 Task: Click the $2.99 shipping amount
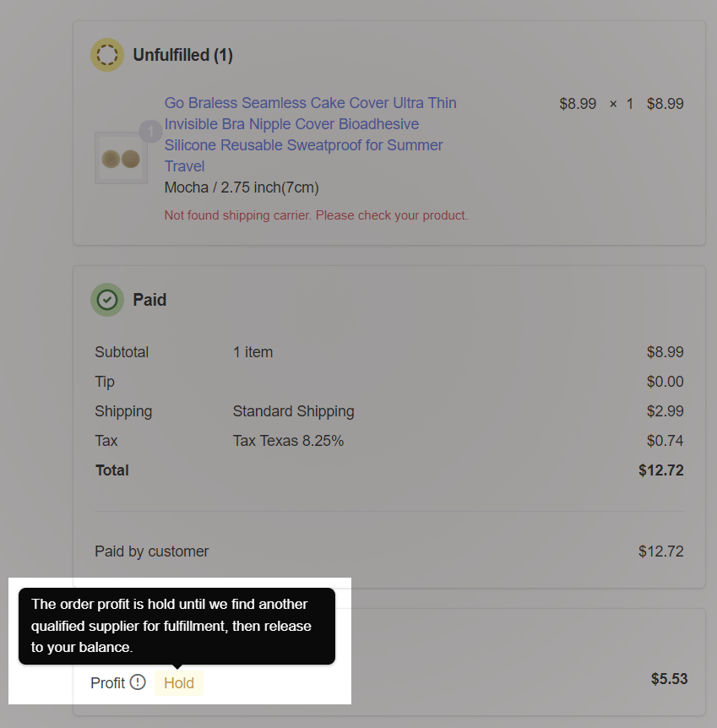[x=665, y=411]
